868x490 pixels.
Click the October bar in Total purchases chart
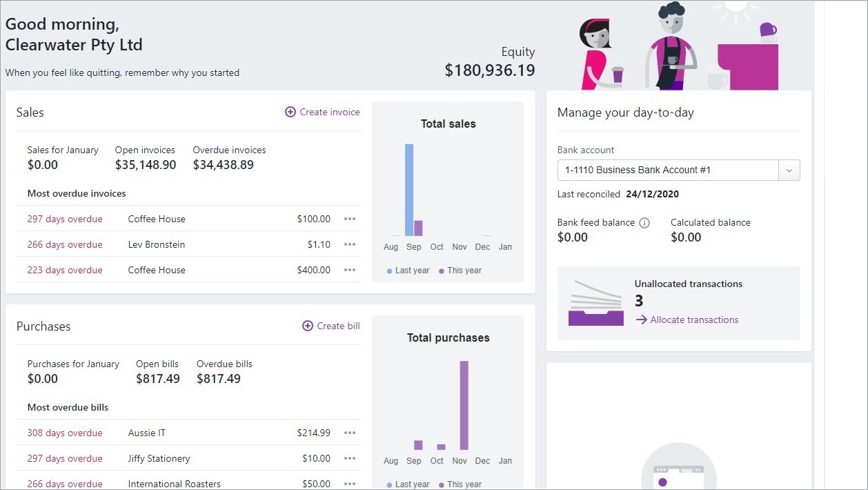[442, 447]
